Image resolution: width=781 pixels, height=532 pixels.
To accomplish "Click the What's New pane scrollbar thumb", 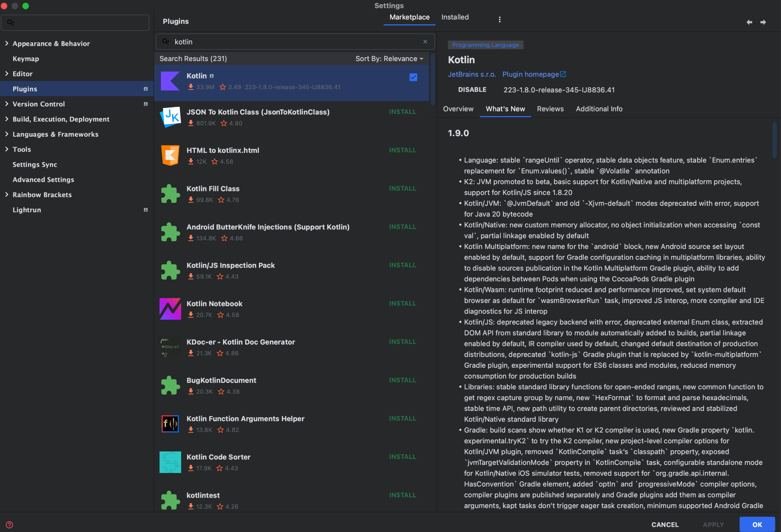I will tap(774, 140).
